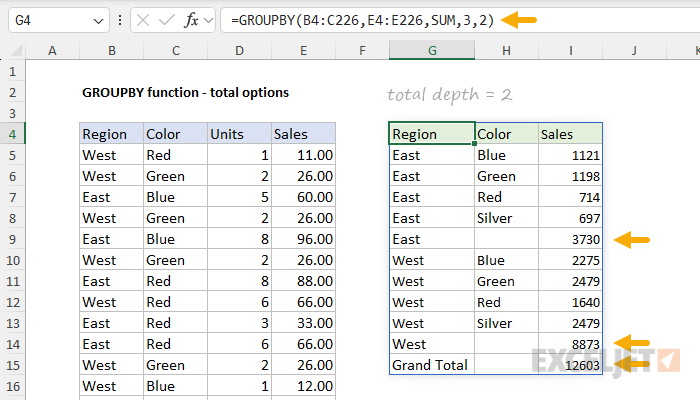Viewport: 700px width, 400px height.
Task: Click result value 714
Action: [571, 197]
